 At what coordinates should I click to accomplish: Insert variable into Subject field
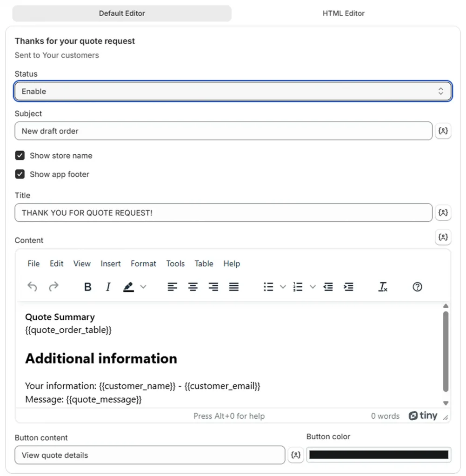[x=443, y=131]
